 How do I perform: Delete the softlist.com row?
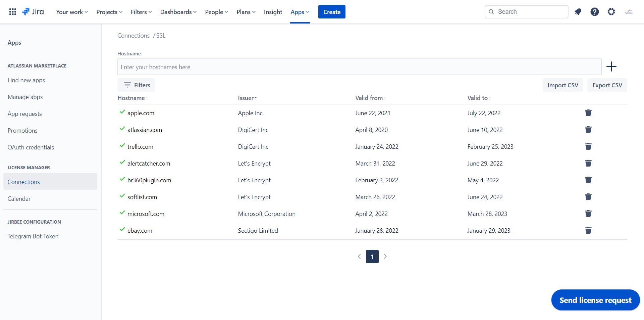[588, 197]
